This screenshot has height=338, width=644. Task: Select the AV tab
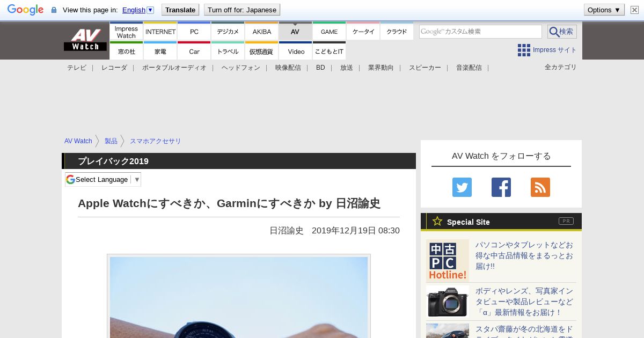pos(295,32)
